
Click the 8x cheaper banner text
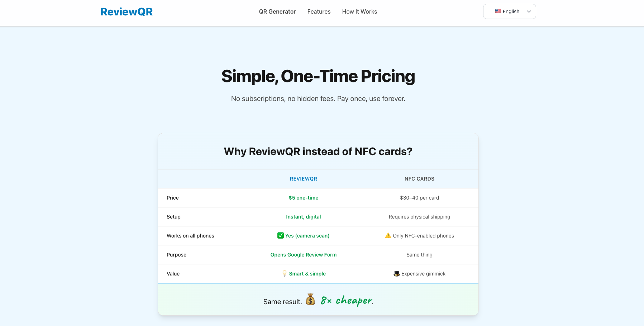[346, 300]
